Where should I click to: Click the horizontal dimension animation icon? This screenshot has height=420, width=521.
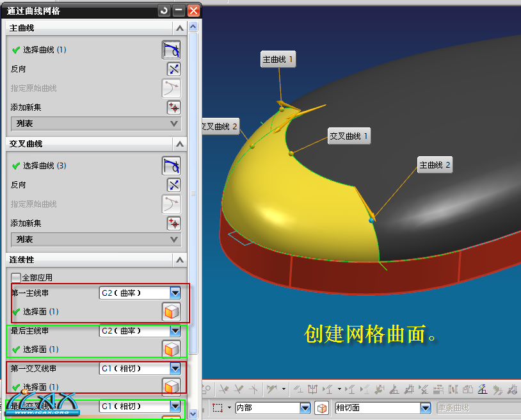(x=438, y=389)
